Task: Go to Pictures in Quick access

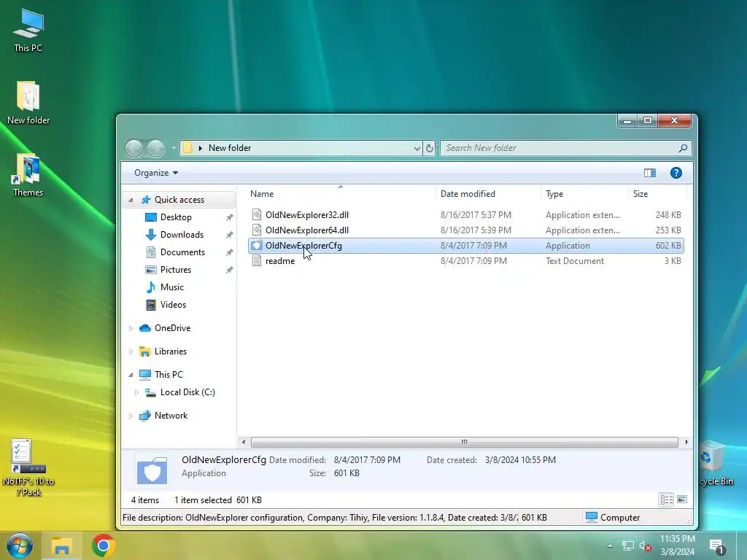Action: pyautogui.click(x=175, y=270)
